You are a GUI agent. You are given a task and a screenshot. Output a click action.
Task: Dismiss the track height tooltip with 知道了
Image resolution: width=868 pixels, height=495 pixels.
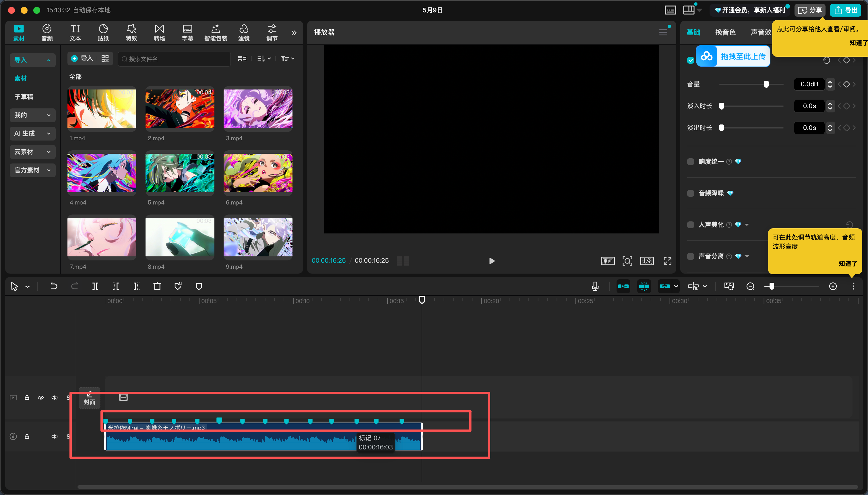(x=848, y=264)
